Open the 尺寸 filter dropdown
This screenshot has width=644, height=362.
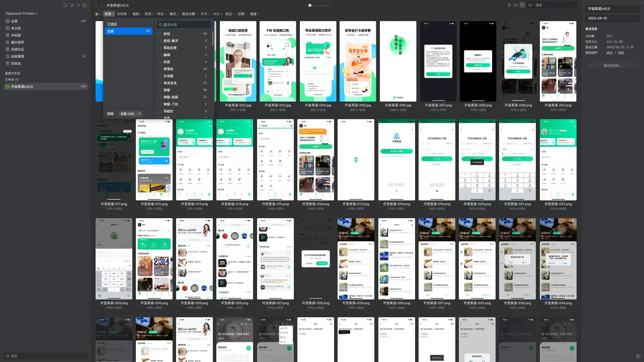pyautogui.click(x=205, y=14)
